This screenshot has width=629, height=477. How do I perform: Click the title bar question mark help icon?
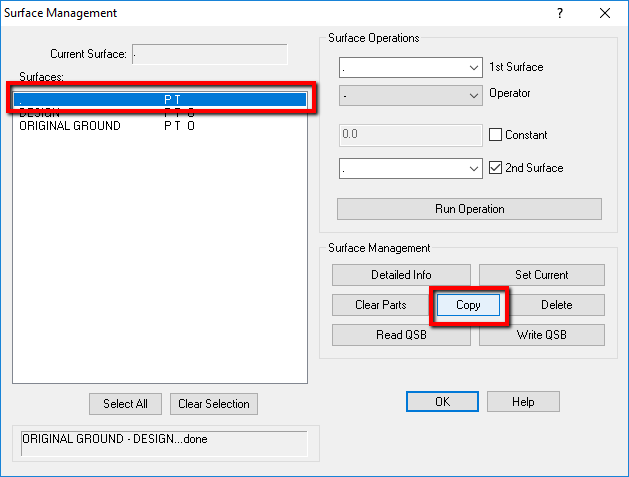[x=559, y=13]
